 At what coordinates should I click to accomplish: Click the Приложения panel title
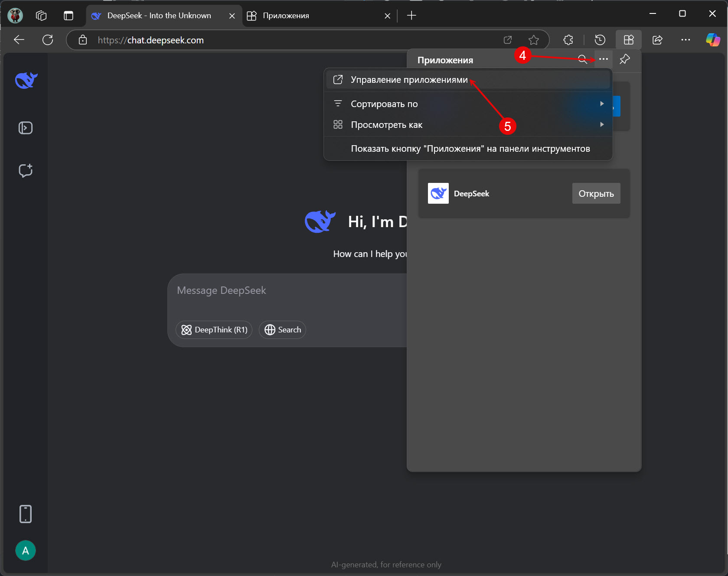[445, 60]
